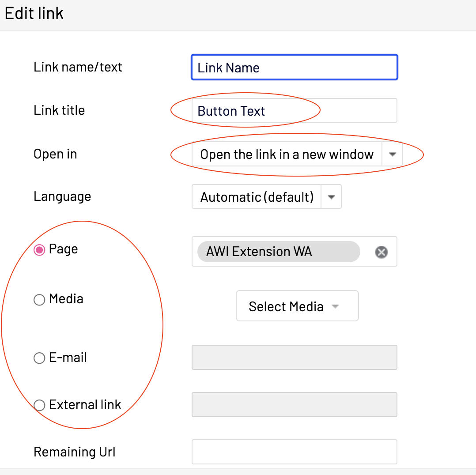Click the E-mail address input field

(295, 358)
